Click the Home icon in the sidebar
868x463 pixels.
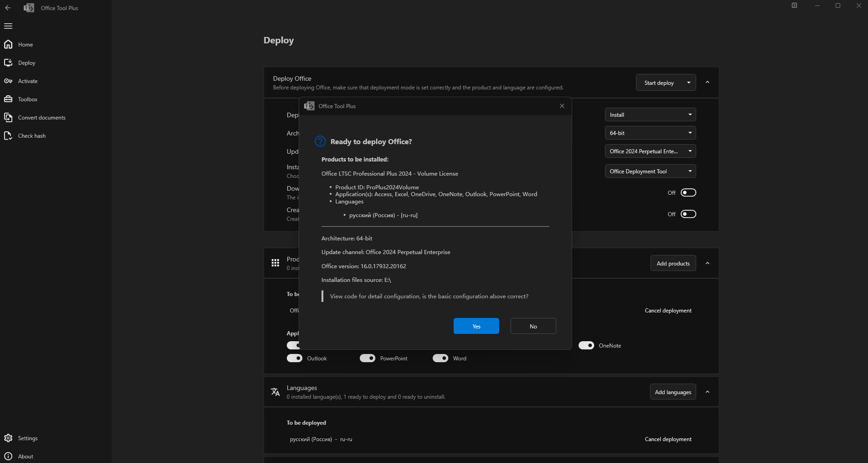point(8,44)
